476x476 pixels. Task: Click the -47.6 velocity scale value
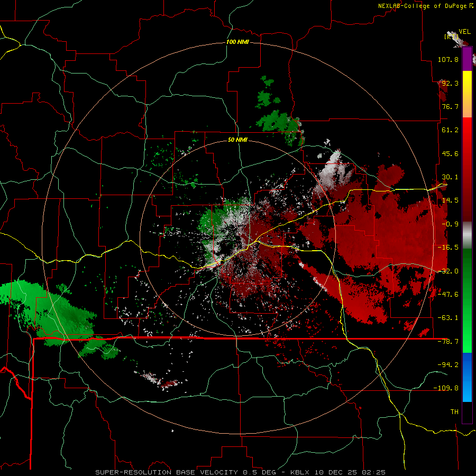(x=448, y=295)
